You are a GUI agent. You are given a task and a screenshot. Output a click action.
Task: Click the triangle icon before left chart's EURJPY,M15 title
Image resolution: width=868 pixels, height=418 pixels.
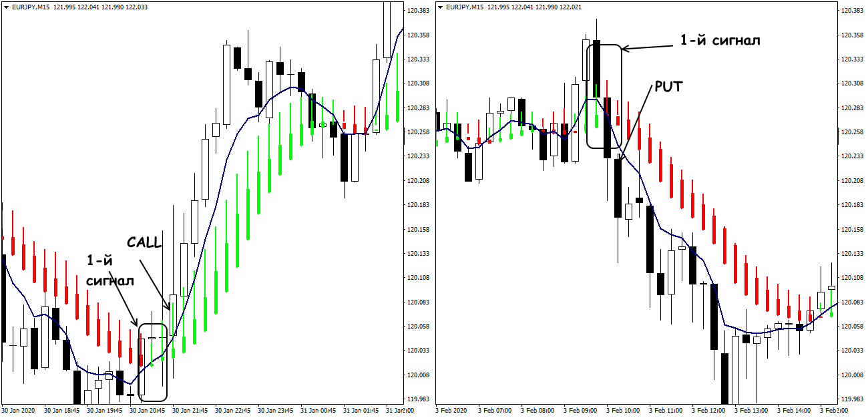click(x=7, y=7)
